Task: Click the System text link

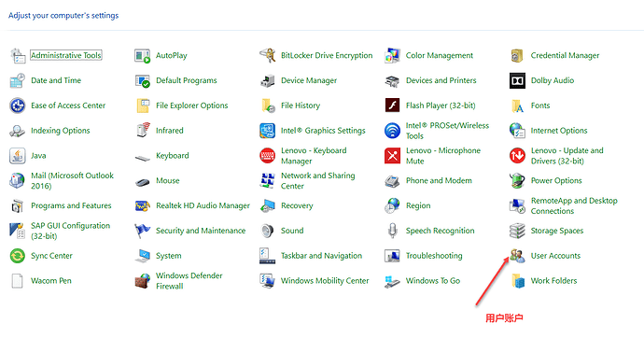Action: point(168,256)
